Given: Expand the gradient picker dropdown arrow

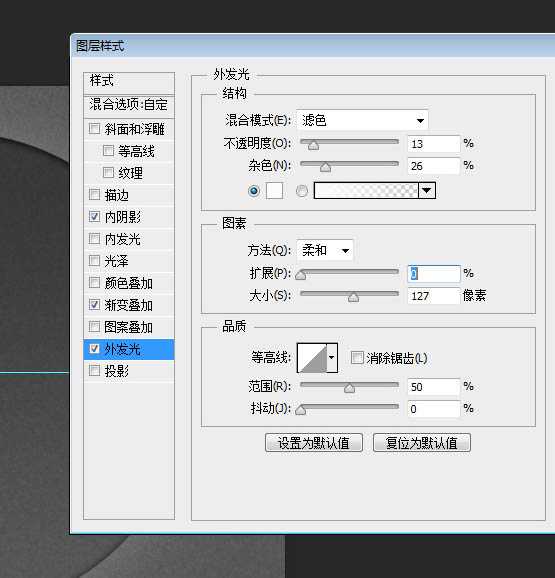Looking at the screenshot, I should tap(427, 191).
